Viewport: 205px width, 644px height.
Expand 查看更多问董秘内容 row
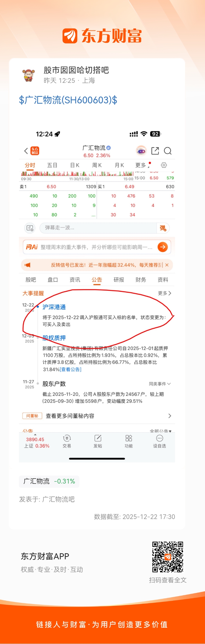click(97, 416)
